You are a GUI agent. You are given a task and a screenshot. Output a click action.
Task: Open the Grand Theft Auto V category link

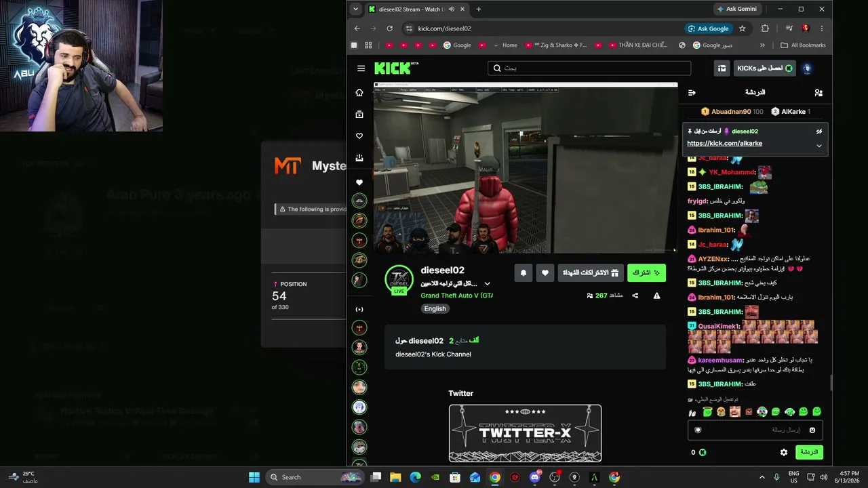pos(457,296)
